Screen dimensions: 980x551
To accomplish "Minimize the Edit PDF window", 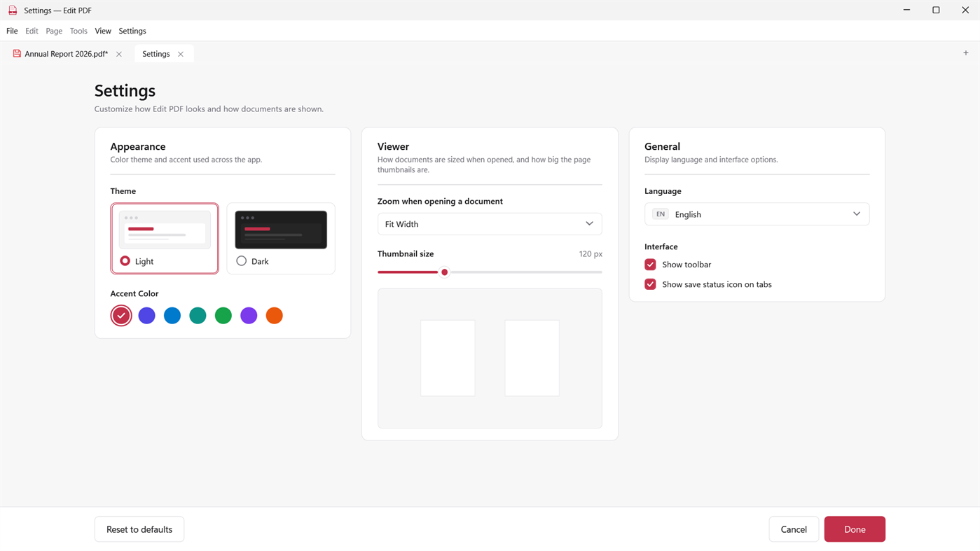I will (906, 11).
